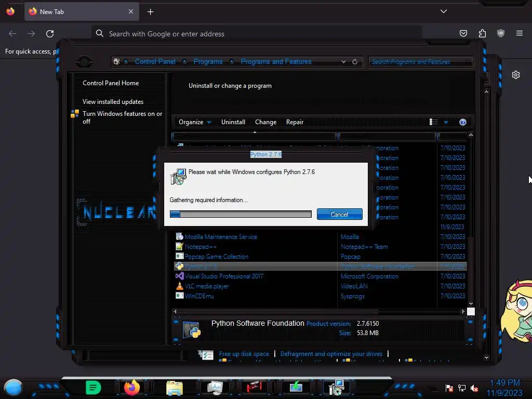Viewport: 532px width, 399px height.
Task: Click Programs and Features breadcrumb
Action: click(276, 61)
